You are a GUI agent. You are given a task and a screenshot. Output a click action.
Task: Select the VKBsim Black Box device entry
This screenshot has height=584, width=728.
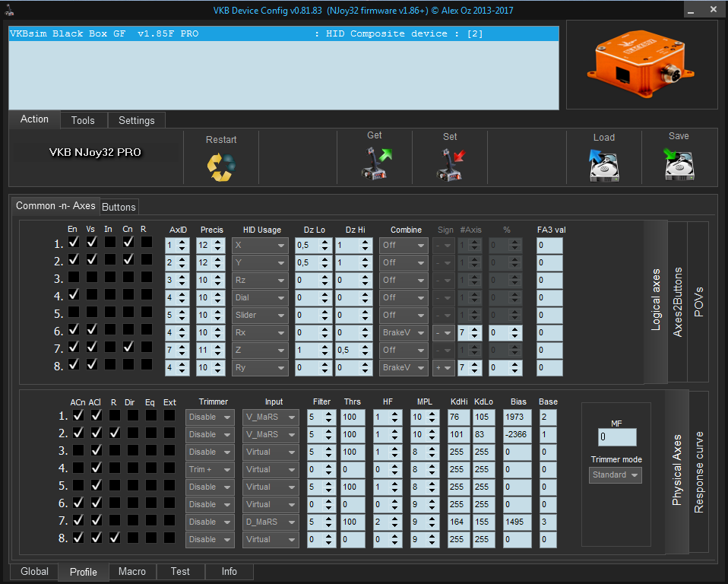point(283,34)
